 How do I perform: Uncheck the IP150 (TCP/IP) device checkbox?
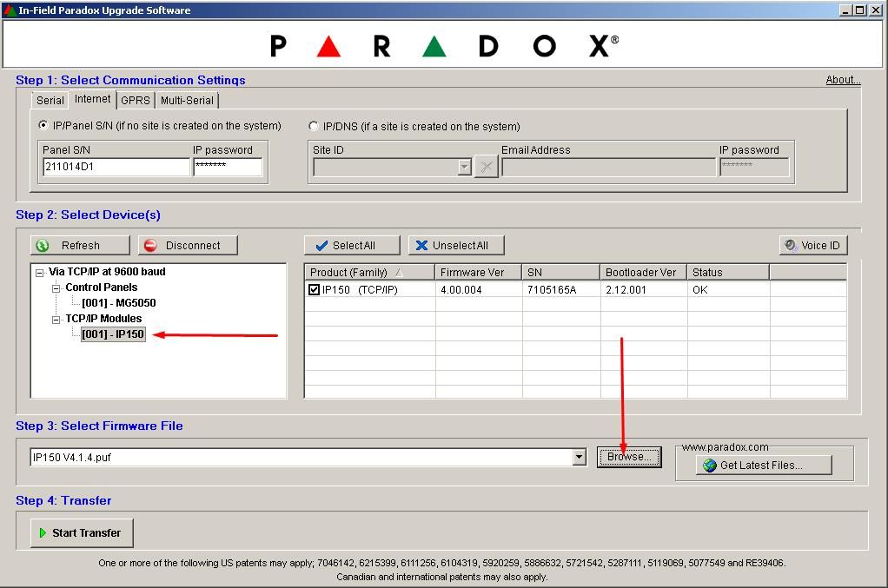(315, 289)
